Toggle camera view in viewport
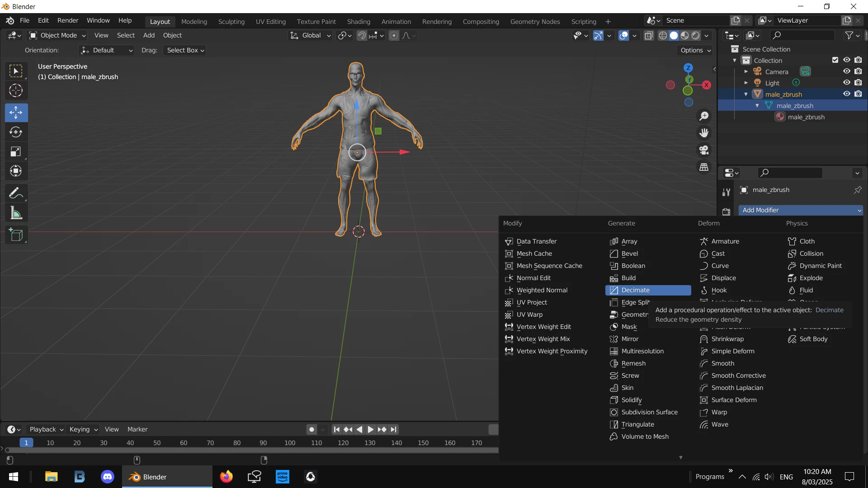Viewport: 868px width, 488px height. pos(704,150)
